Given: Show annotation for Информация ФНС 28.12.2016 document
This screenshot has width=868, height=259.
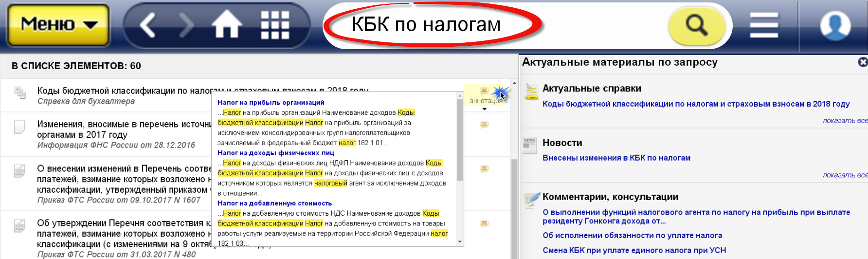Looking at the screenshot, I should pyautogui.click(x=484, y=125).
